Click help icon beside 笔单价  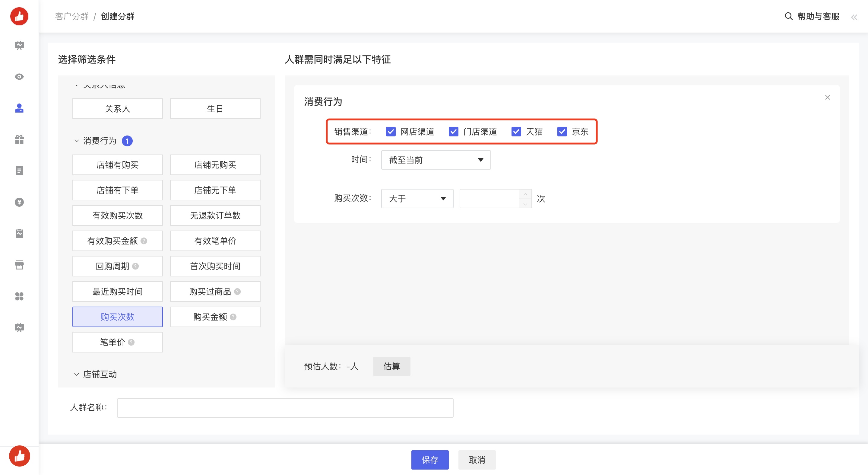point(131,342)
